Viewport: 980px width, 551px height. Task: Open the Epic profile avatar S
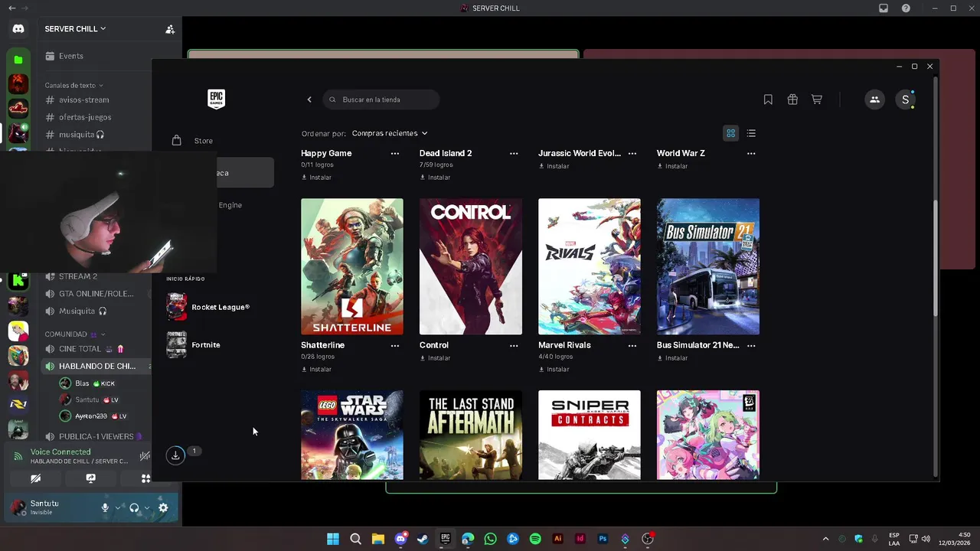tap(905, 99)
